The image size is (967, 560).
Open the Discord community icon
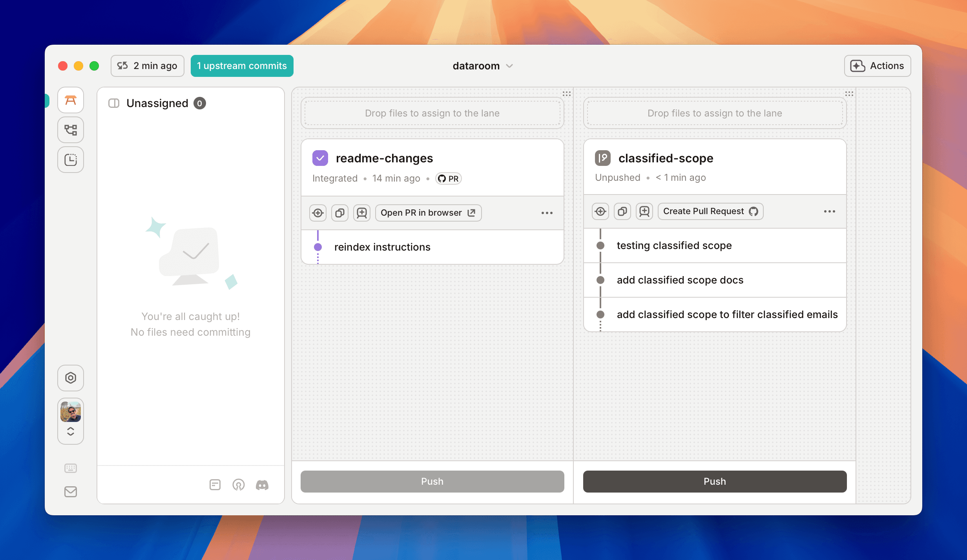point(262,485)
